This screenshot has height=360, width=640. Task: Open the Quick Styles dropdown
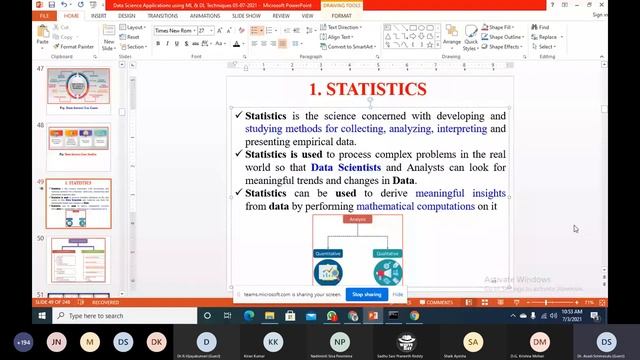point(471,38)
